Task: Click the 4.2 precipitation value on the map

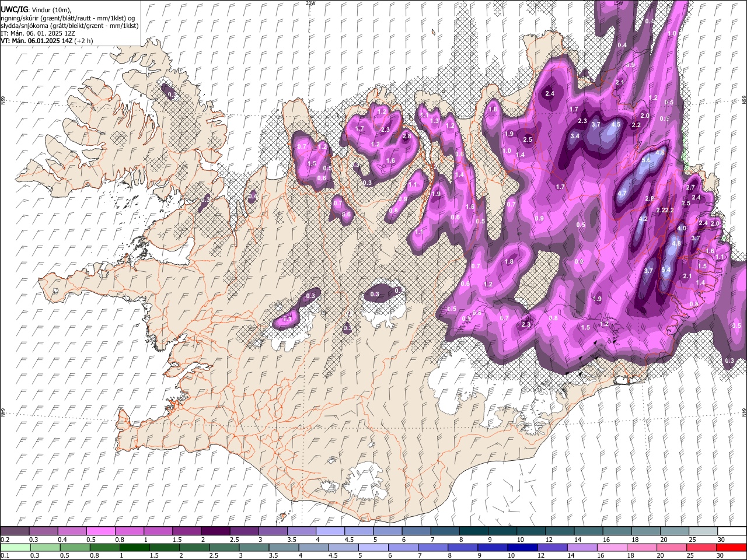Action: tap(643, 219)
